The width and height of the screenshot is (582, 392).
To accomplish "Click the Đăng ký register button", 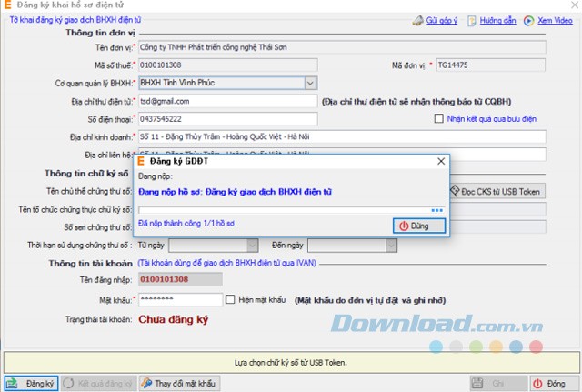I will pos(32,383).
